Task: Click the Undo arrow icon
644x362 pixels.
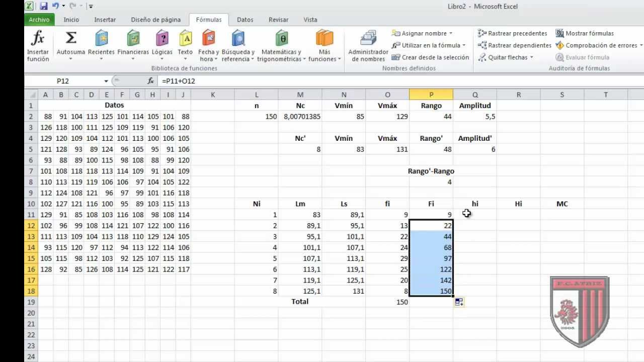Action: click(56, 7)
